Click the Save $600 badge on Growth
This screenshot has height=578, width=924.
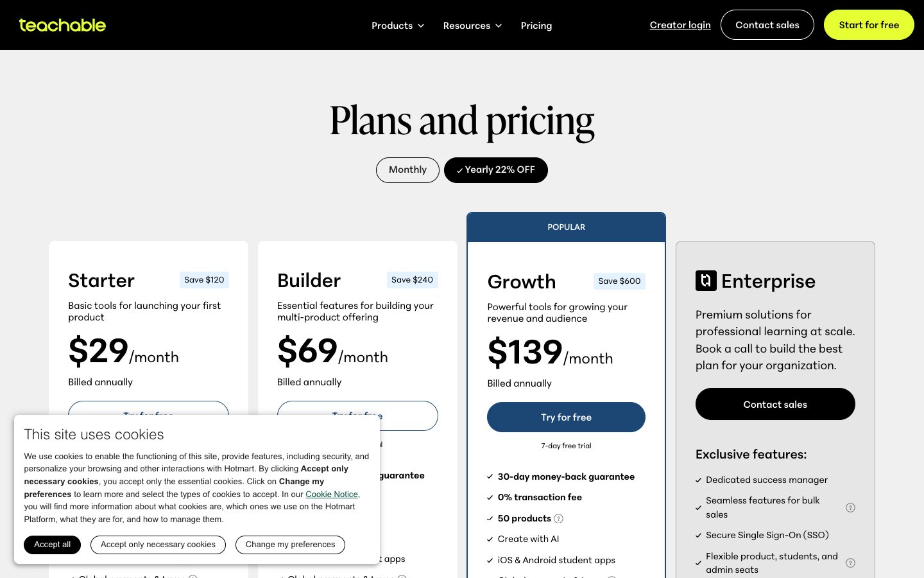(x=619, y=281)
